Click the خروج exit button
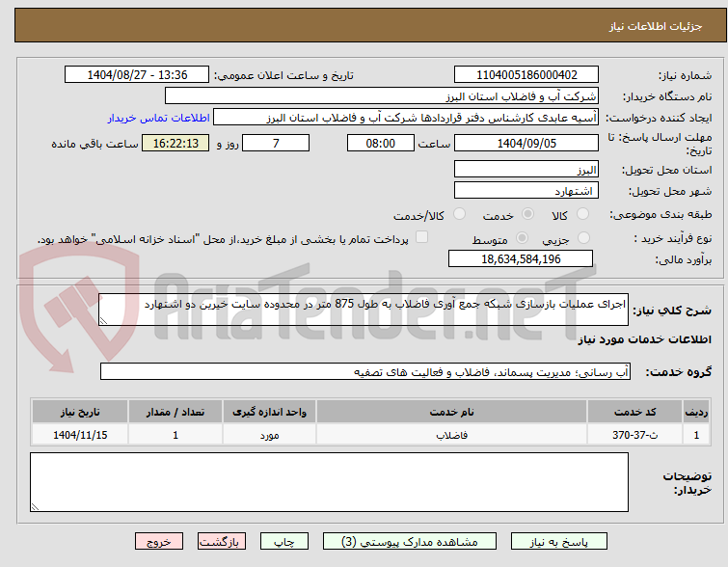This screenshot has width=728, height=567. point(159,542)
